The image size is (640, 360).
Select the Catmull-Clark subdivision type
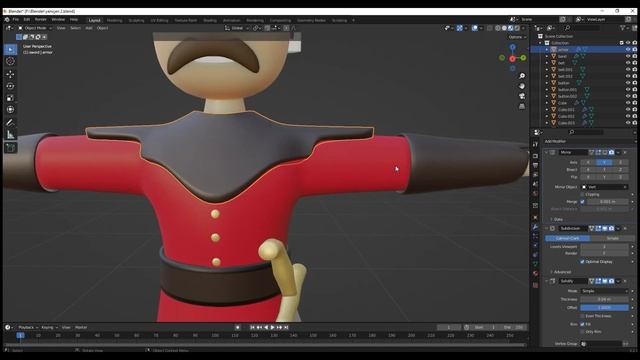(567, 238)
